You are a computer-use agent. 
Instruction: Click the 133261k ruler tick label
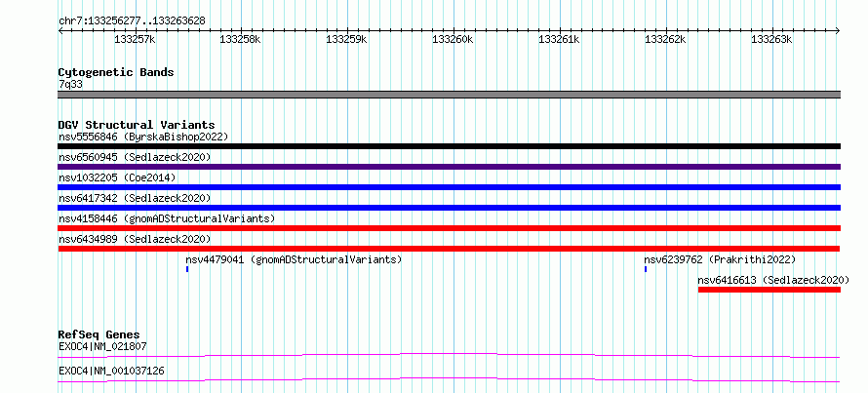point(559,39)
